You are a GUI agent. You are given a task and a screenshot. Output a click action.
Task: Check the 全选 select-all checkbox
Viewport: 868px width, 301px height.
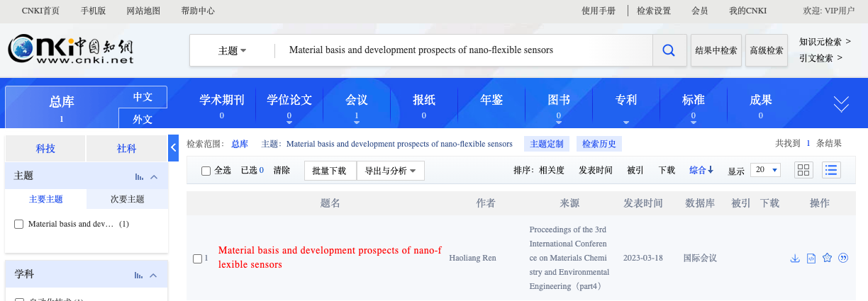pyautogui.click(x=206, y=171)
